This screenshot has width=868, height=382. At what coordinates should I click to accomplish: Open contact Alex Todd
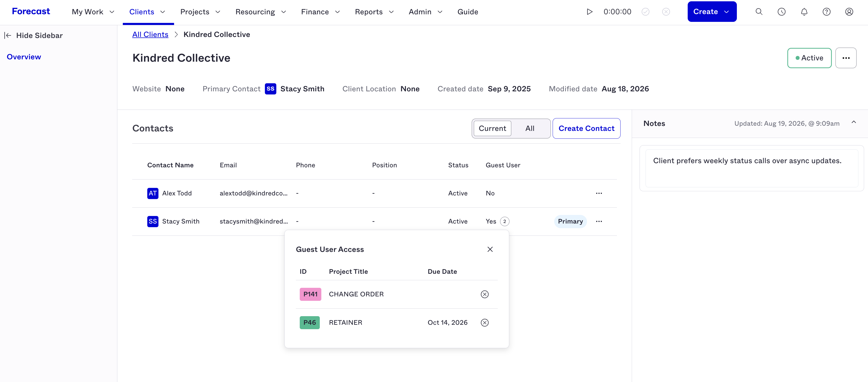coord(177,193)
